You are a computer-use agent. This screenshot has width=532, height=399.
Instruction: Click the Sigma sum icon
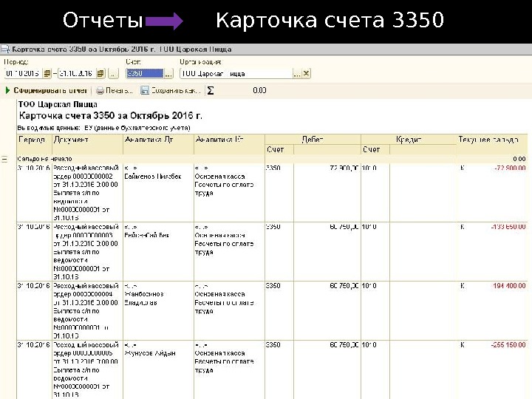point(211,91)
